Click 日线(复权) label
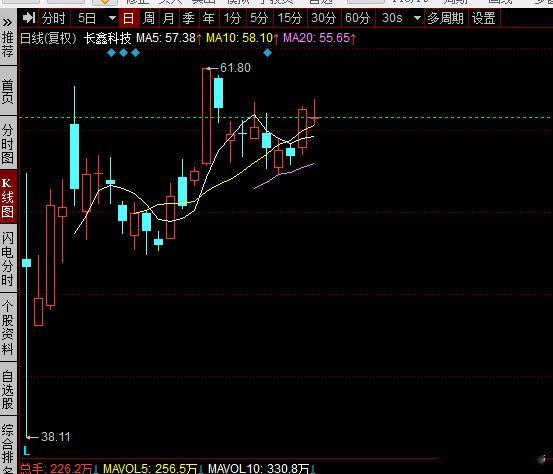This screenshot has height=474, width=553. 48,38
